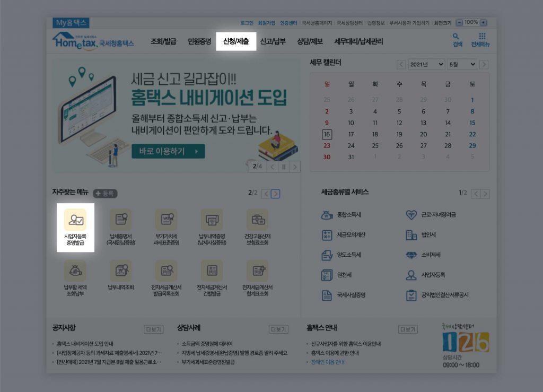Click the Hometax 국세청홈택스 logo

click(x=93, y=41)
